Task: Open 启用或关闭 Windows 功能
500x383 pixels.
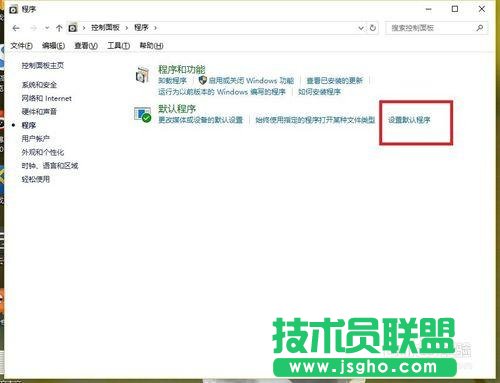Action: (x=251, y=81)
